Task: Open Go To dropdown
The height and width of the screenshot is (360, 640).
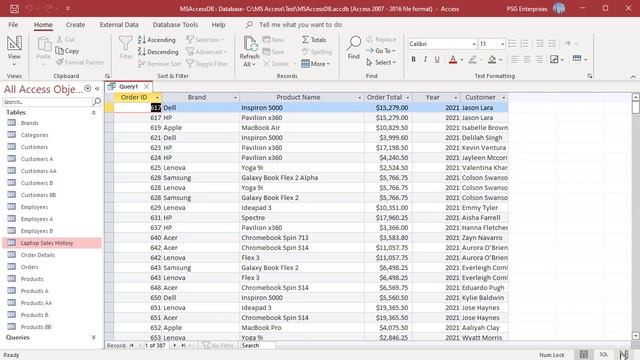Action: click(x=381, y=51)
